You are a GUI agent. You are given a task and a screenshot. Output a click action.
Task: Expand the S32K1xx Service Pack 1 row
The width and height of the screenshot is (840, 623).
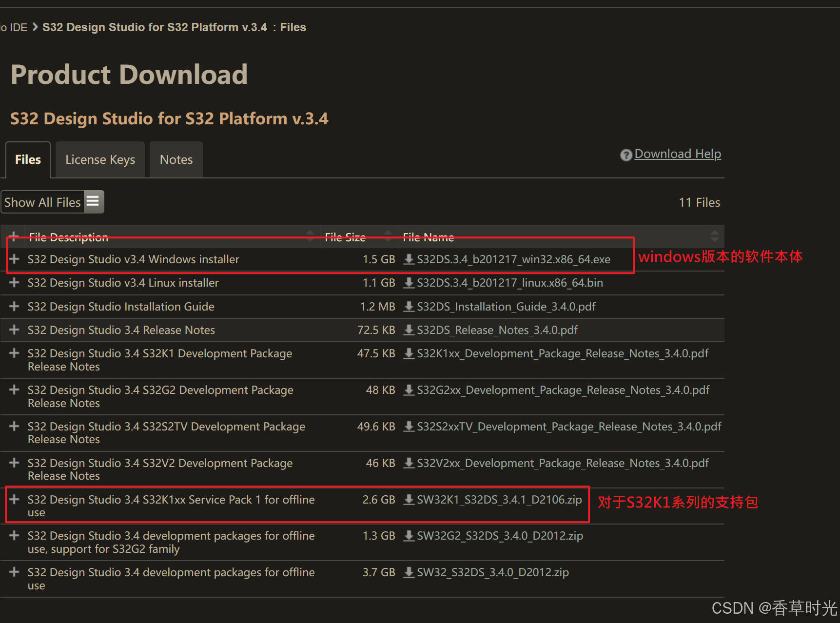point(14,499)
